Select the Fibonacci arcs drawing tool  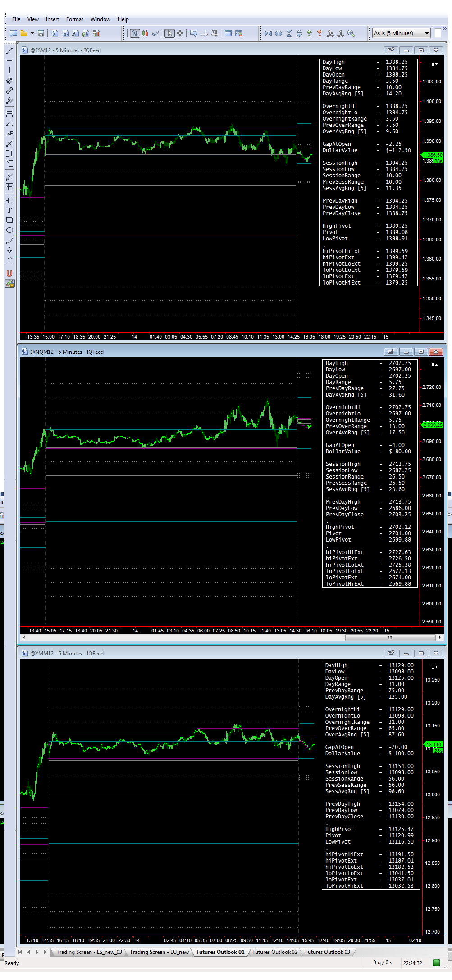pos(9,144)
